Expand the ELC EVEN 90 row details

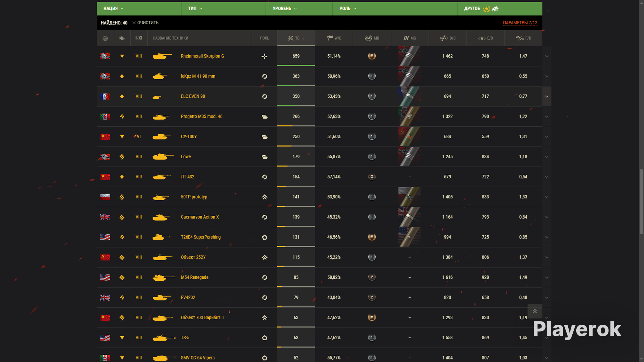click(547, 96)
